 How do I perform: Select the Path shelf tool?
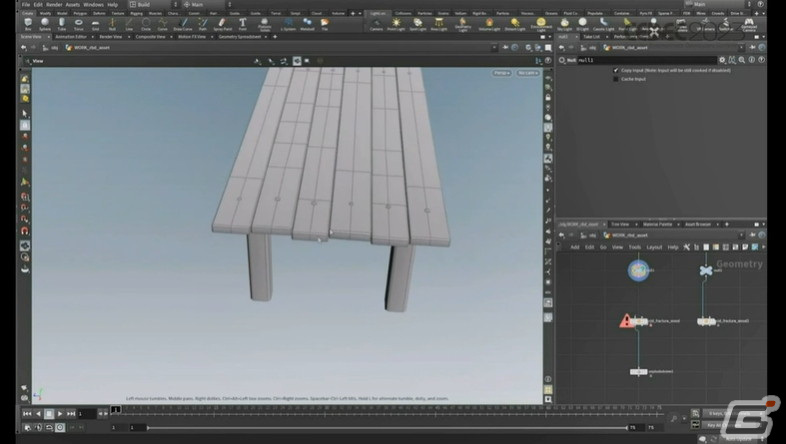tap(203, 24)
